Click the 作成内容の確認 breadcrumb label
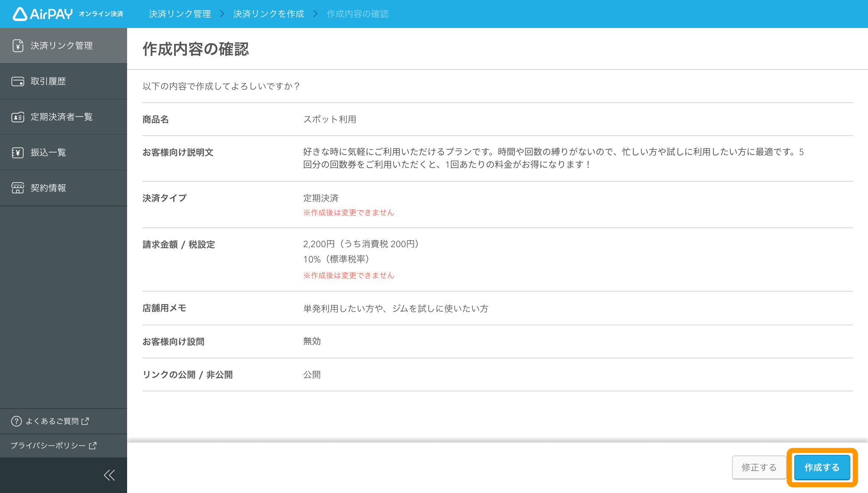 [x=358, y=14]
